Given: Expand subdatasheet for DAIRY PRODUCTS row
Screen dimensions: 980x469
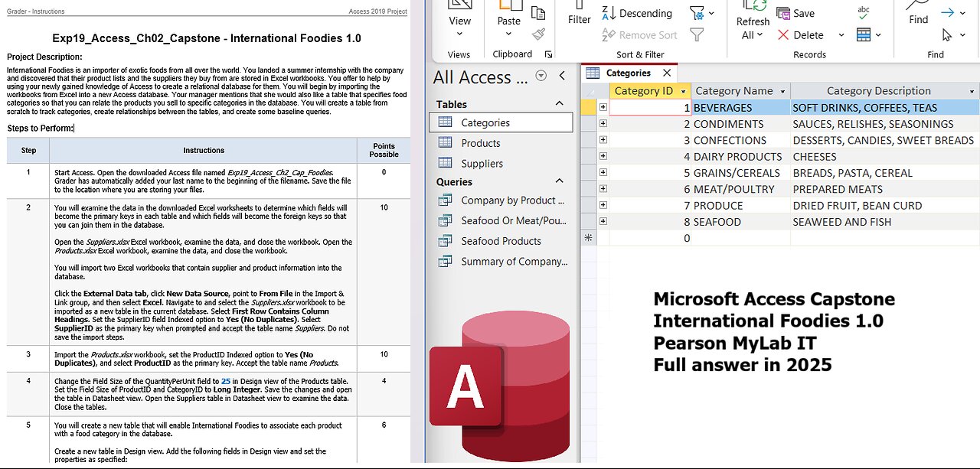Looking at the screenshot, I should [x=603, y=156].
